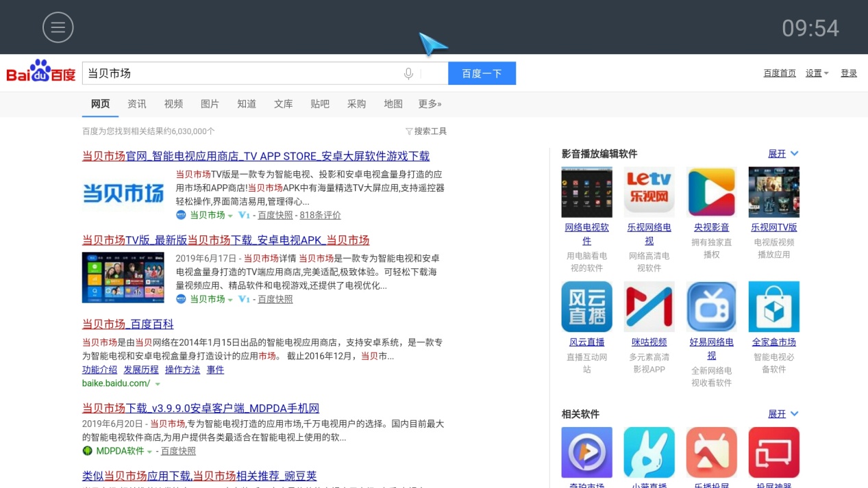The width and height of the screenshot is (868, 488).
Task: Open the 风云直播 app icon
Action: 587,306
